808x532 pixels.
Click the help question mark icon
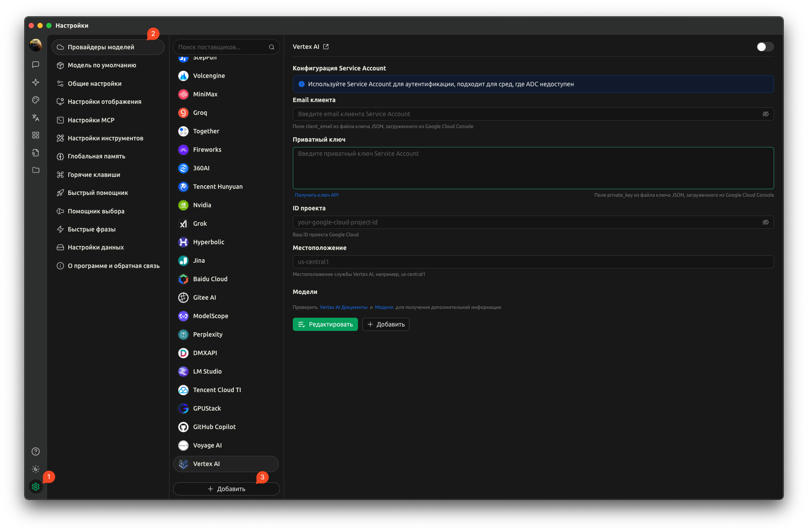36,451
